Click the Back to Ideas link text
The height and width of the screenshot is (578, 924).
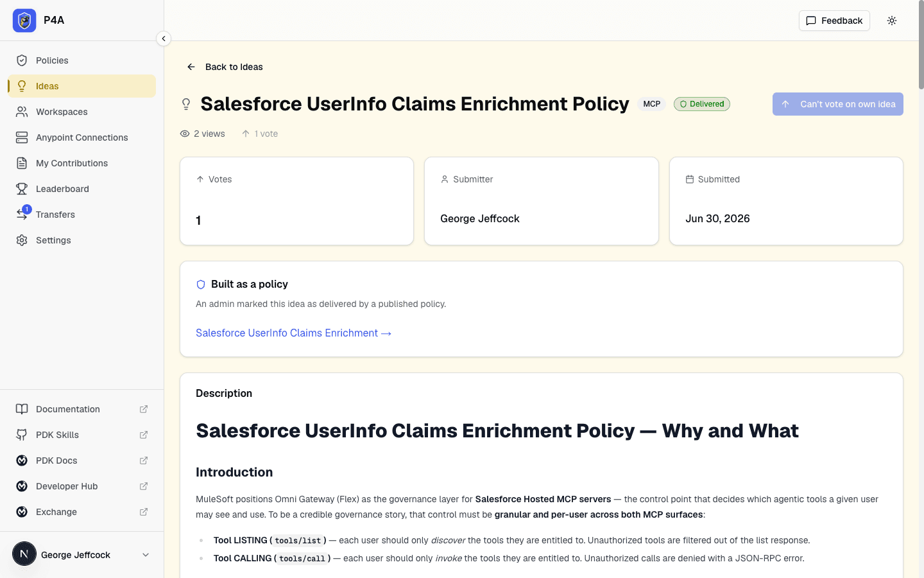coord(234,67)
